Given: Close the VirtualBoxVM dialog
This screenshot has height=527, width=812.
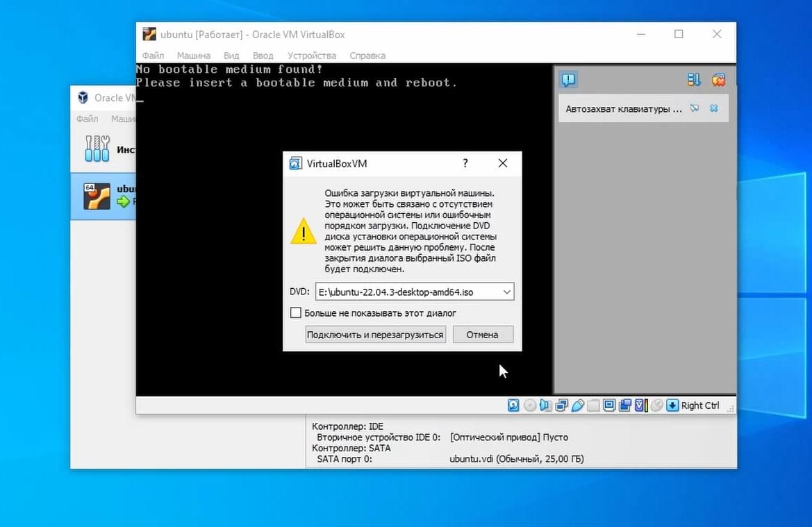Looking at the screenshot, I should (503, 164).
